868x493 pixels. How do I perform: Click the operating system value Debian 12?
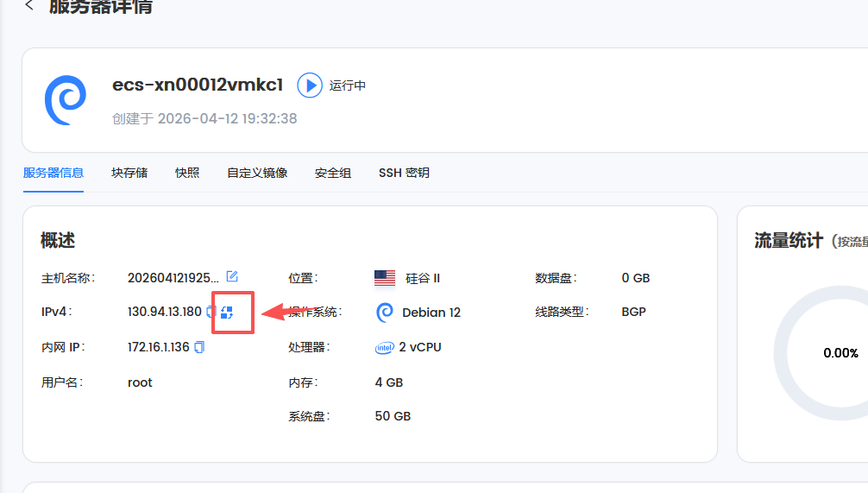(431, 313)
